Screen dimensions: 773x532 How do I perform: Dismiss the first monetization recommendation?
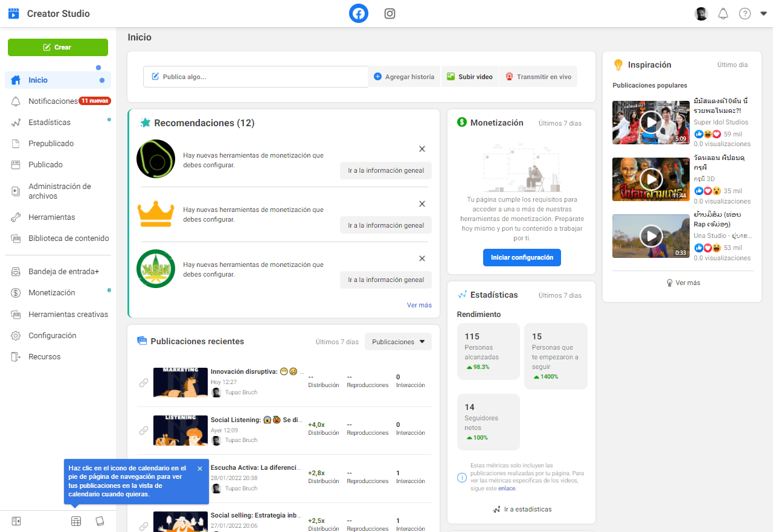pos(422,149)
